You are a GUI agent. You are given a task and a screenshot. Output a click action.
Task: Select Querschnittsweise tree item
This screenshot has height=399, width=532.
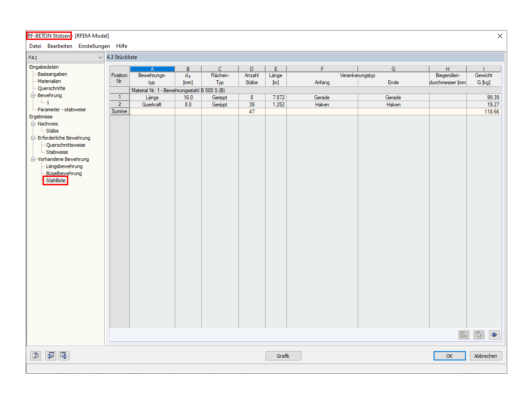[x=66, y=145]
